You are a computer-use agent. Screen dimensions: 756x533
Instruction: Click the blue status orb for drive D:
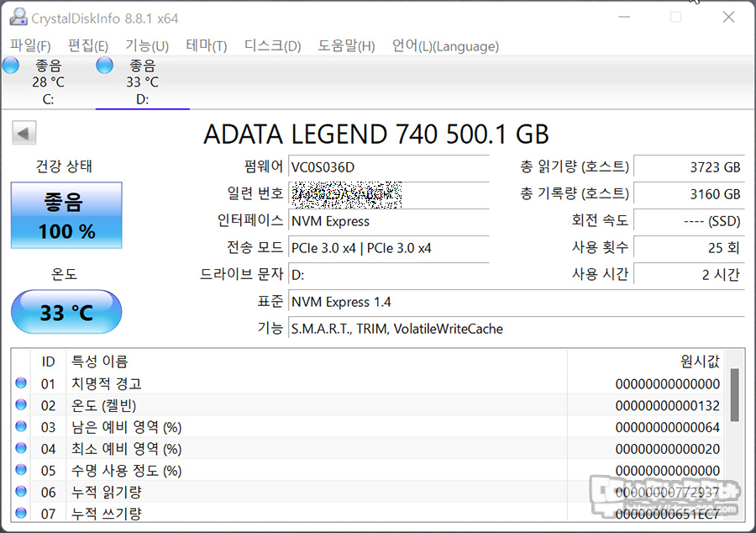coord(105,65)
